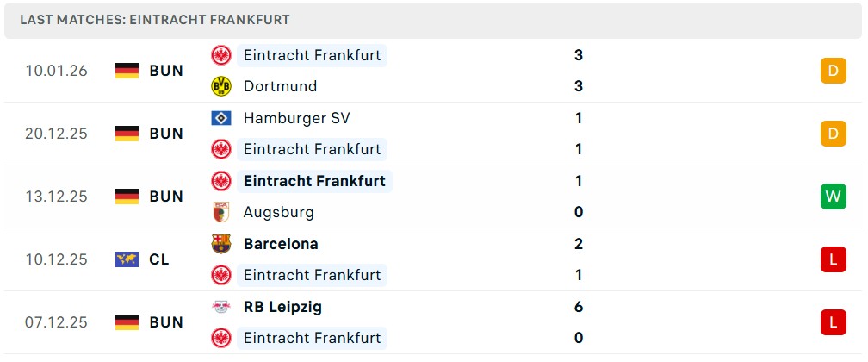Click the red loss badge for Barcelona match
Screen dimensions: 868x362
point(834,259)
